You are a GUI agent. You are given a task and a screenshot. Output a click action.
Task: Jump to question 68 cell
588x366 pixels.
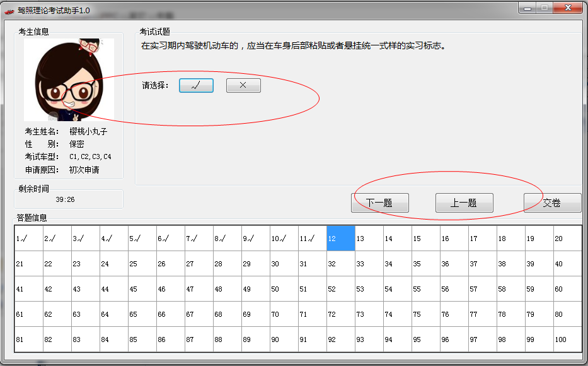(228, 314)
